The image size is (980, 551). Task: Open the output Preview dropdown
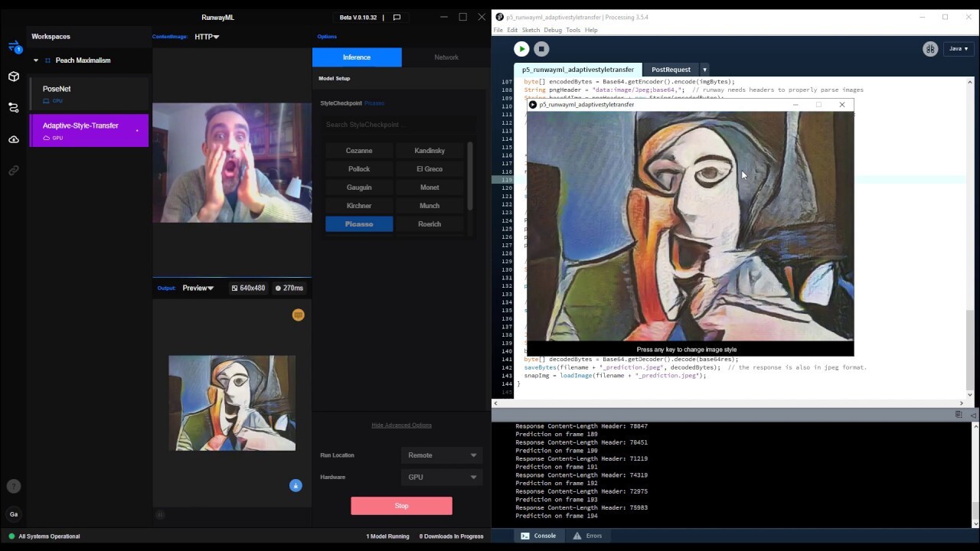(198, 288)
